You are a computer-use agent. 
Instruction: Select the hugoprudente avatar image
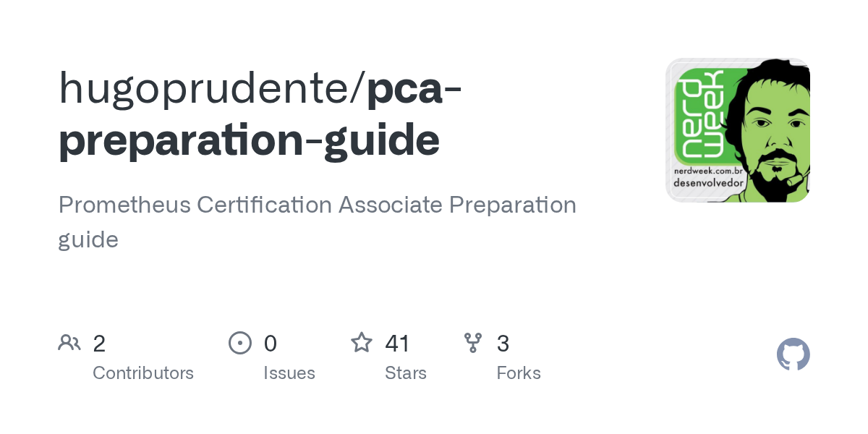(737, 130)
